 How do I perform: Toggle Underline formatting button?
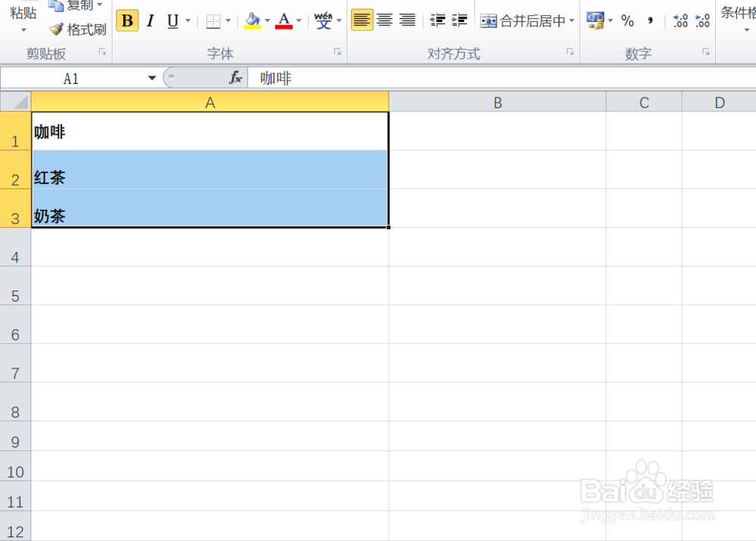tap(172, 20)
